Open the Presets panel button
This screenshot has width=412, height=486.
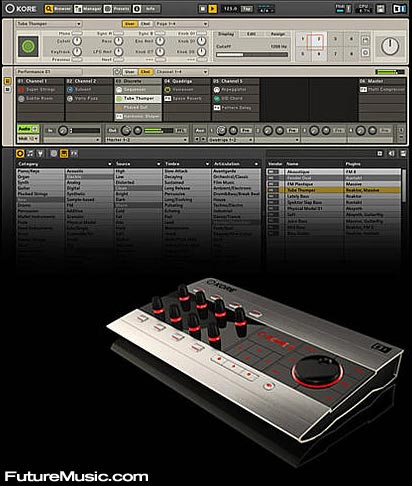point(117,9)
